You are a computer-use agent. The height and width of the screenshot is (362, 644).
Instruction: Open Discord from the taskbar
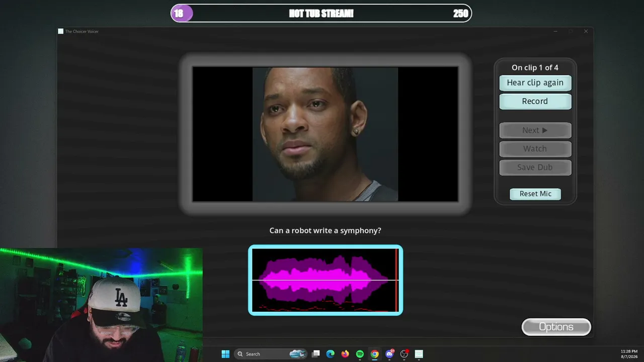pos(389,354)
